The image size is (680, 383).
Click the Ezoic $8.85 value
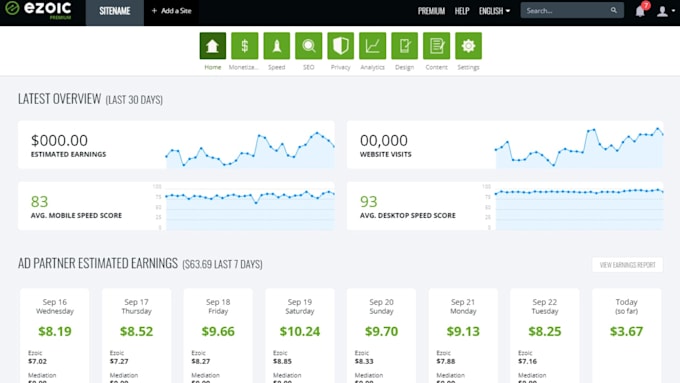282,361
